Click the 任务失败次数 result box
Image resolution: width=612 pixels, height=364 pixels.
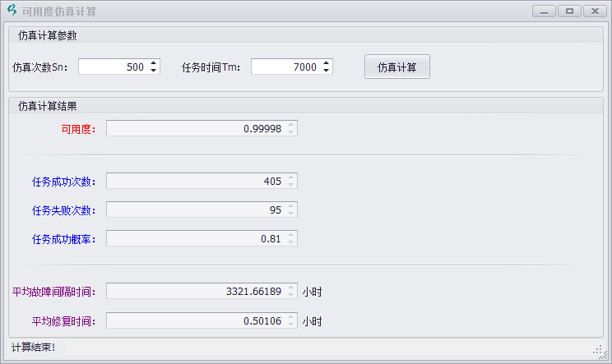(x=196, y=210)
